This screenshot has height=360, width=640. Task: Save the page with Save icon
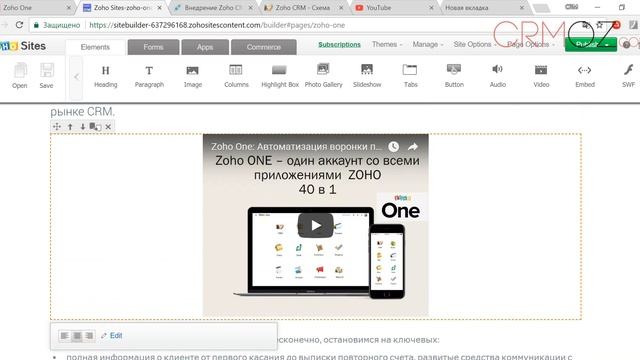(47, 76)
